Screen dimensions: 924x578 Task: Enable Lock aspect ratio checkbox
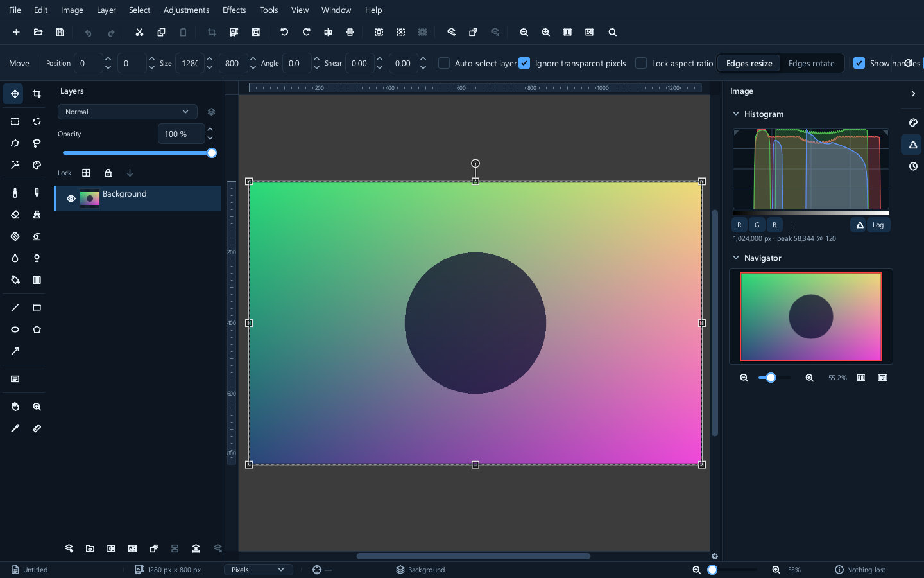641,63
